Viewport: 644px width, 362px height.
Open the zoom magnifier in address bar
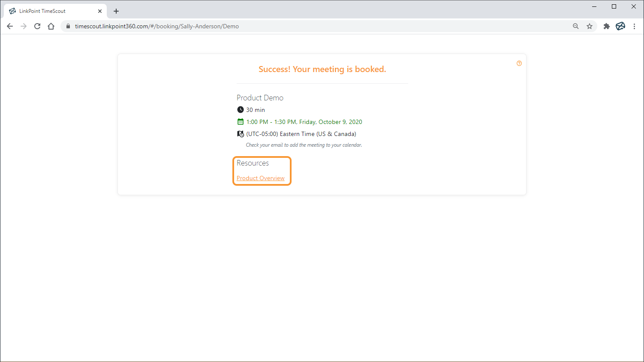(x=576, y=26)
